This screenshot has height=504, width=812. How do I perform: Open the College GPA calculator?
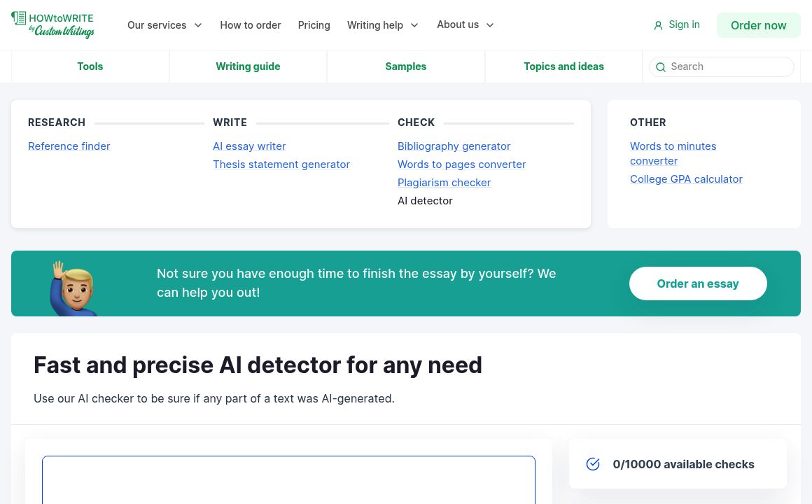click(x=686, y=178)
